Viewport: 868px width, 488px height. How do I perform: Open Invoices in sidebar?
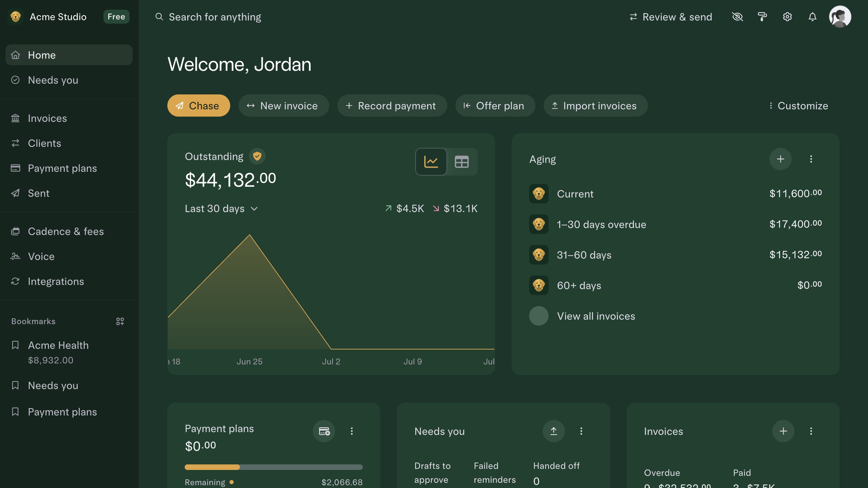tap(69, 118)
